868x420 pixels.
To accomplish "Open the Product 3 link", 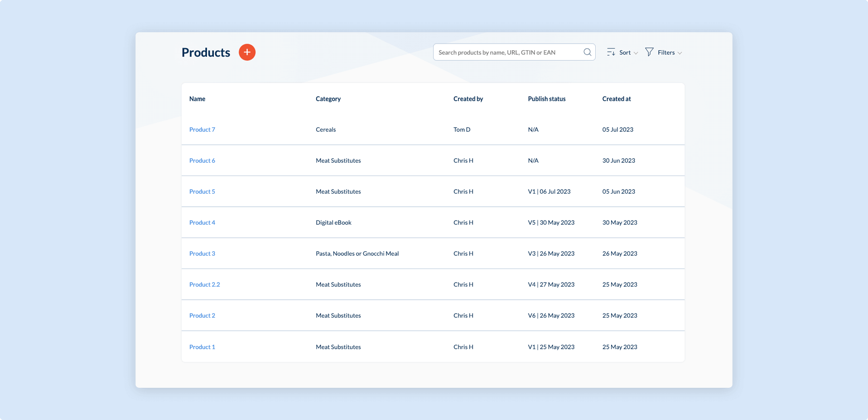I will click(x=202, y=254).
